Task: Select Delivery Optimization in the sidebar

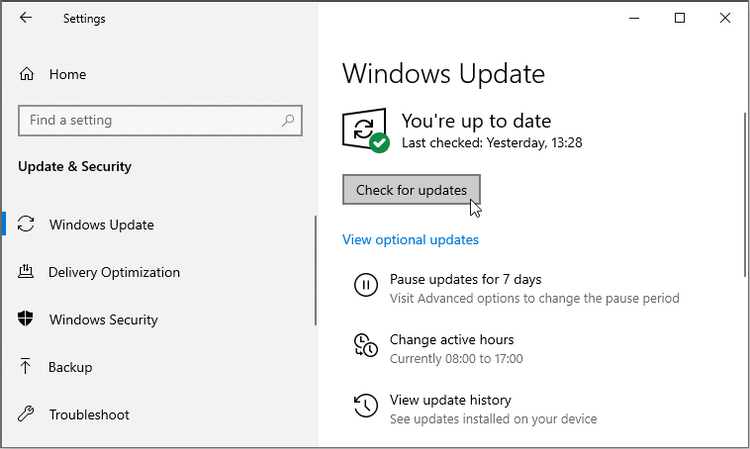Action: point(114,272)
